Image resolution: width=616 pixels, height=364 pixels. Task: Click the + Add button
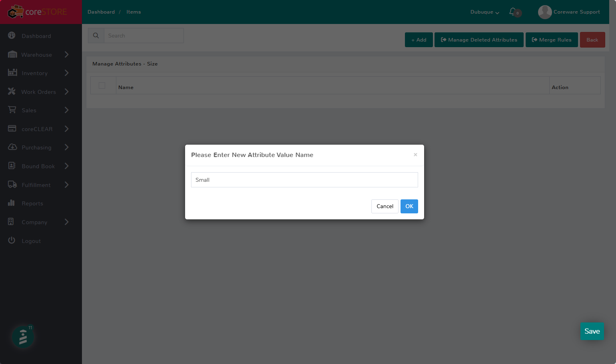click(x=419, y=40)
